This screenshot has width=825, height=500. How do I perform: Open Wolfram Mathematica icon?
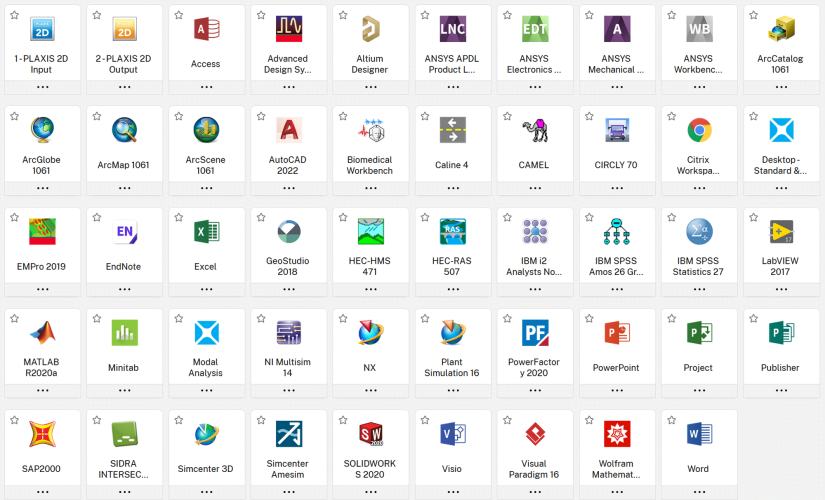[x=617, y=434]
